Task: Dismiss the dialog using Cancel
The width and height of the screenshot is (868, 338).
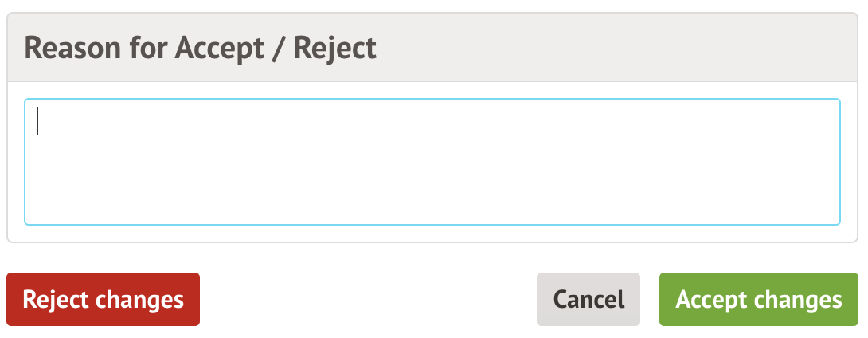Action: coord(588,300)
